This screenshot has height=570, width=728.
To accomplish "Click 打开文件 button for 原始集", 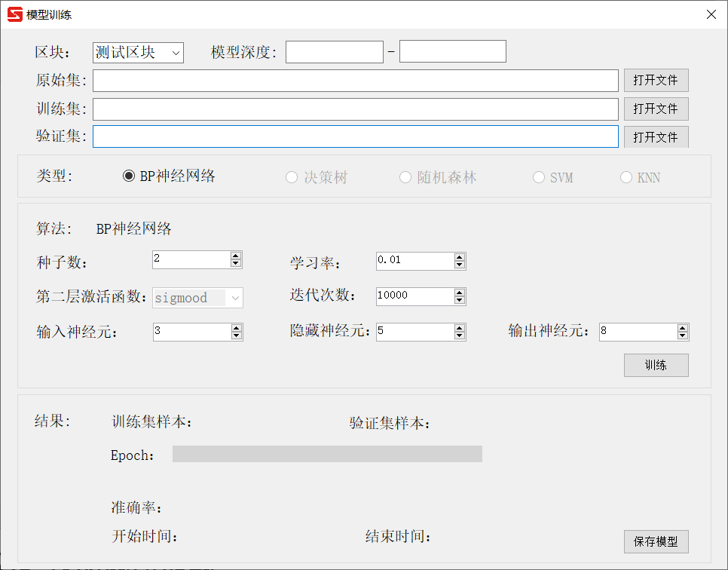I will 656,81.
